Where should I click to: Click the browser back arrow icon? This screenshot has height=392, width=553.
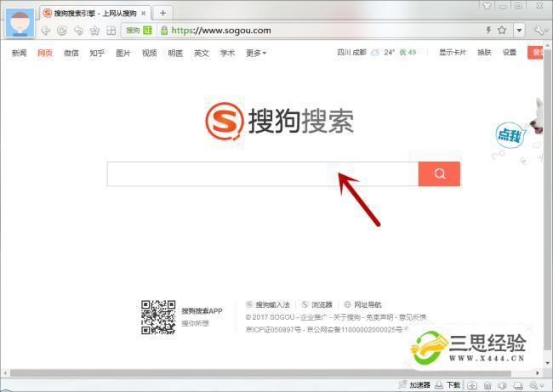[45, 31]
